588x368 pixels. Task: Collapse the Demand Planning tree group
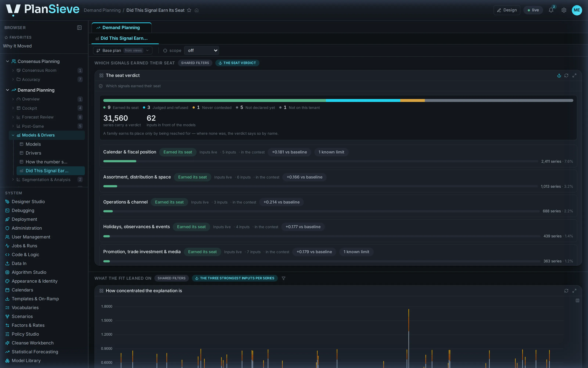click(8, 90)
